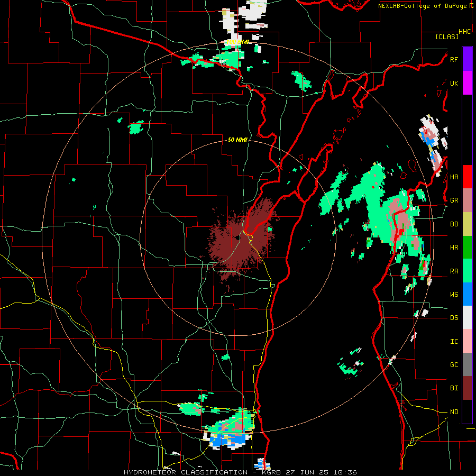Click the [CLAS] units label
This screenshot has height=476, width=476.
[447, 36]
